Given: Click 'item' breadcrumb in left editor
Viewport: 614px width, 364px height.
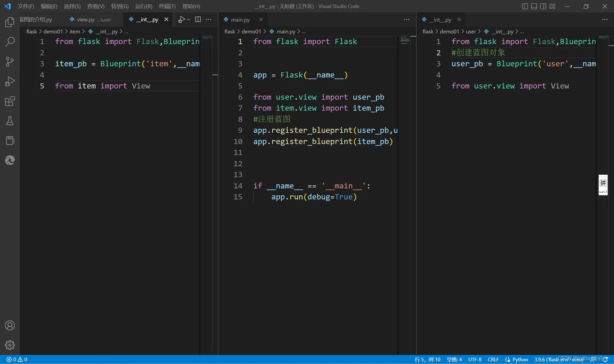Looking at the screenshot, I should coord(75,32).
